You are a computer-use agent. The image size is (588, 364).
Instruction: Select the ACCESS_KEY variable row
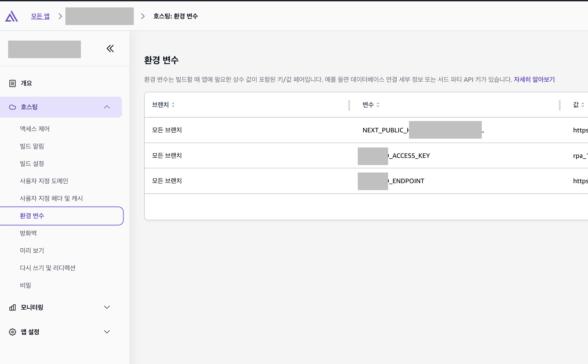pos(411,156)
